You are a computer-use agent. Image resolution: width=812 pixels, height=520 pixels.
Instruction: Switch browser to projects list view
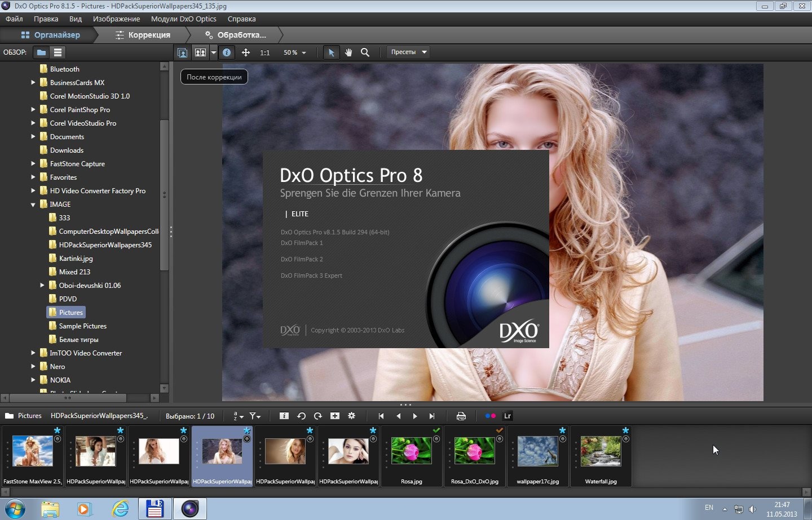pyautogui.click(x=58, y=52)
